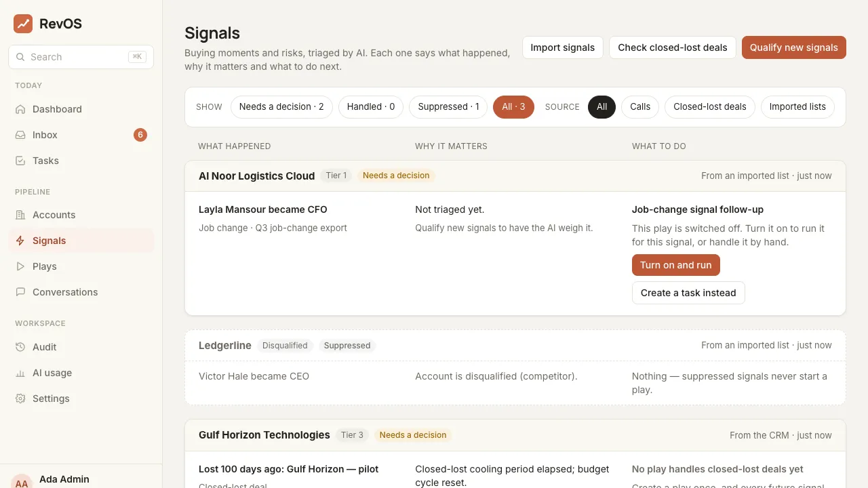The width and height of the screenshot is (868, 488).
Task: Click Import signals button
Action: [562, 47]
